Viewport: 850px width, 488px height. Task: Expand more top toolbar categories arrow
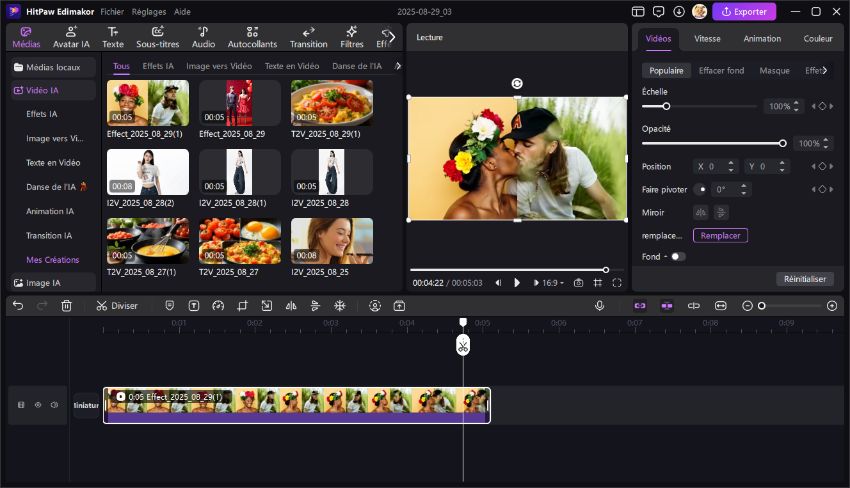click(392, 37)
